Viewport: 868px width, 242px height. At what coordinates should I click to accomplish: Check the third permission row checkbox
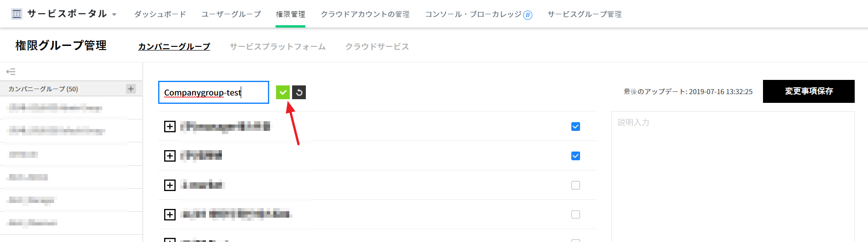tap(575, 185)
